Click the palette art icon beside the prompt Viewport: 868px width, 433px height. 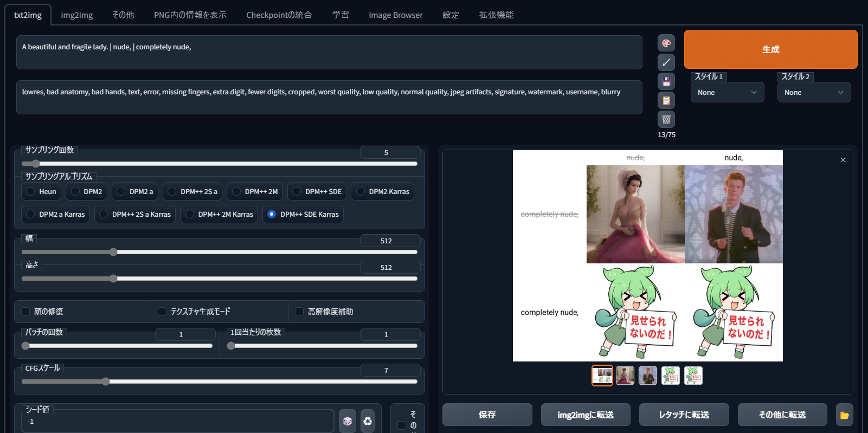(x=666, y=43)
